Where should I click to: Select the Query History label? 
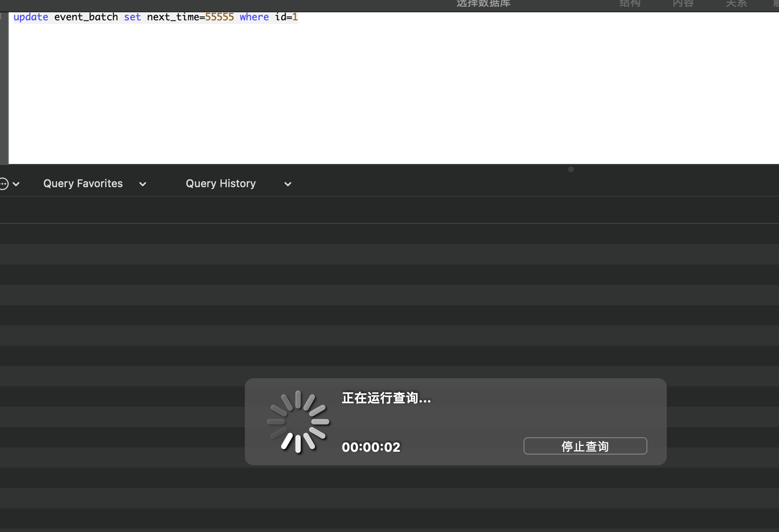221,183
